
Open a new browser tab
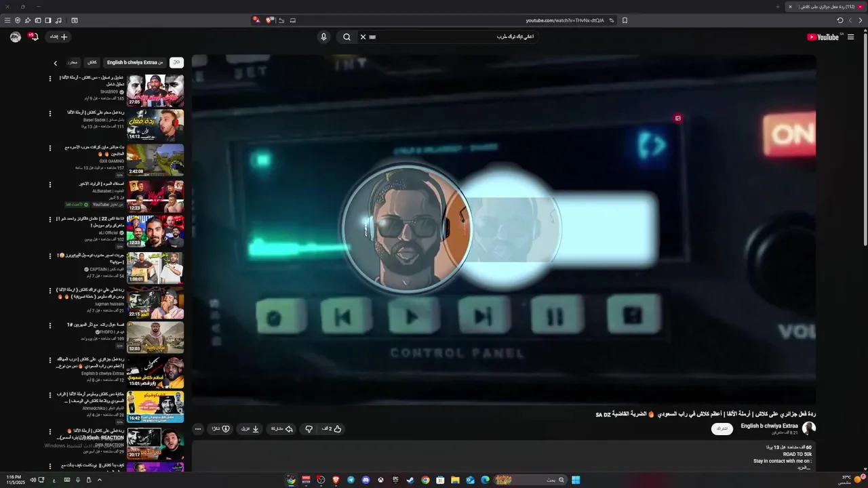[778, 7]
